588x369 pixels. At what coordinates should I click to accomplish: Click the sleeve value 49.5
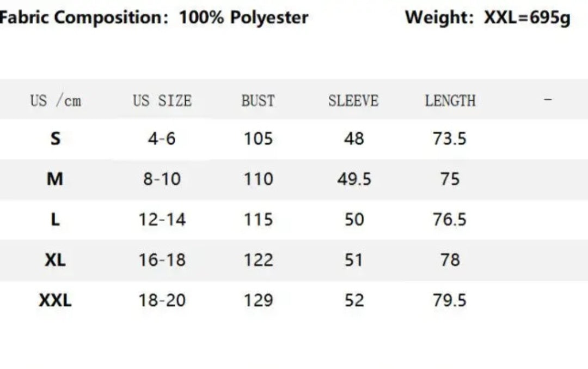(x=354, y=179)
